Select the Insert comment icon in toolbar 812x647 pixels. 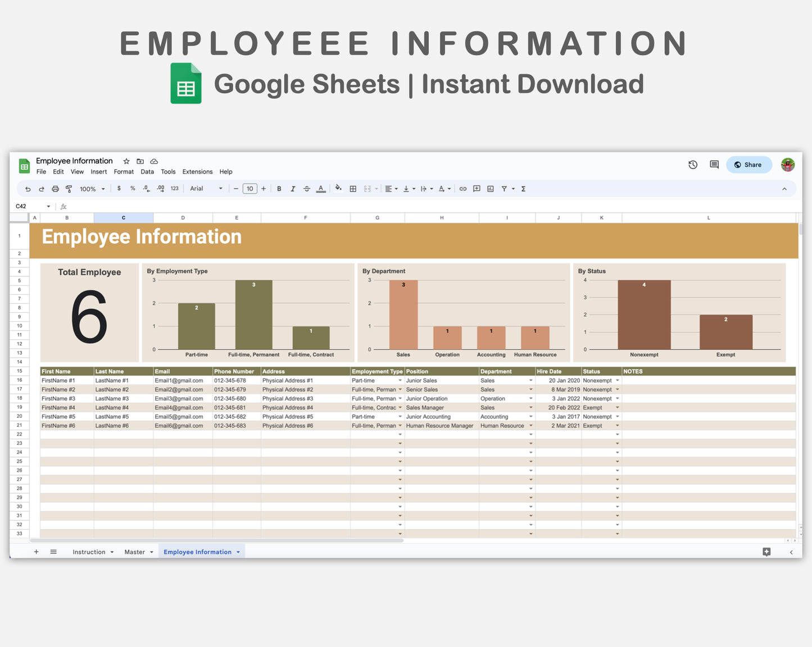point(476,189)
